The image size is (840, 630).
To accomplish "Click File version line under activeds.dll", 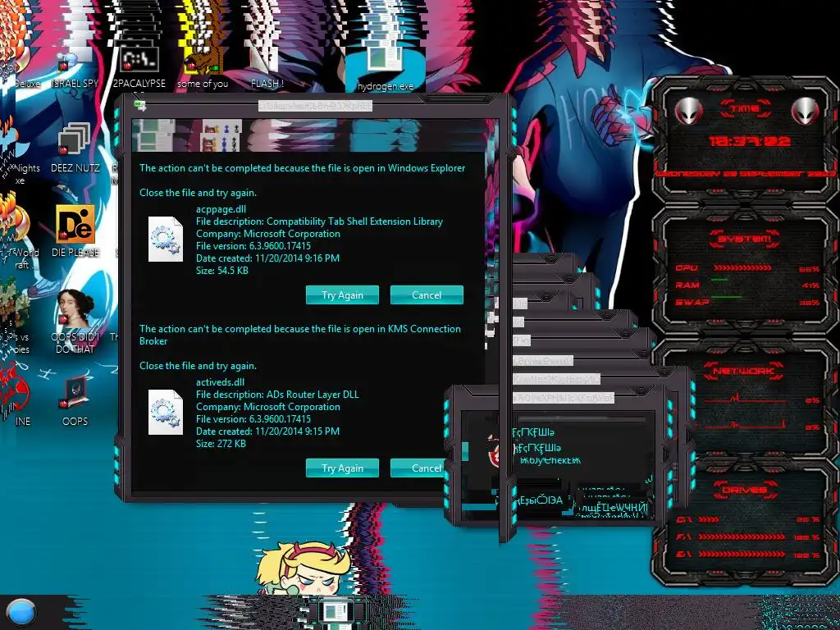I will tap(253, 419).
